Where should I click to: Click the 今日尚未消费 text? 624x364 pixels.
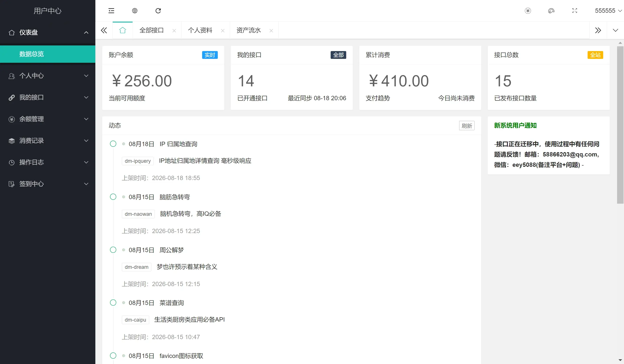click(456, 98)
